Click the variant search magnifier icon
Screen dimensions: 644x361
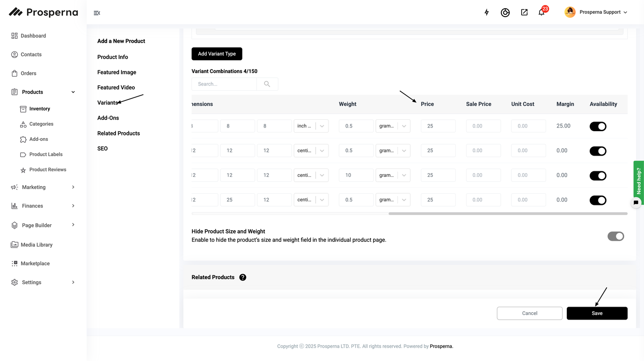267,84
